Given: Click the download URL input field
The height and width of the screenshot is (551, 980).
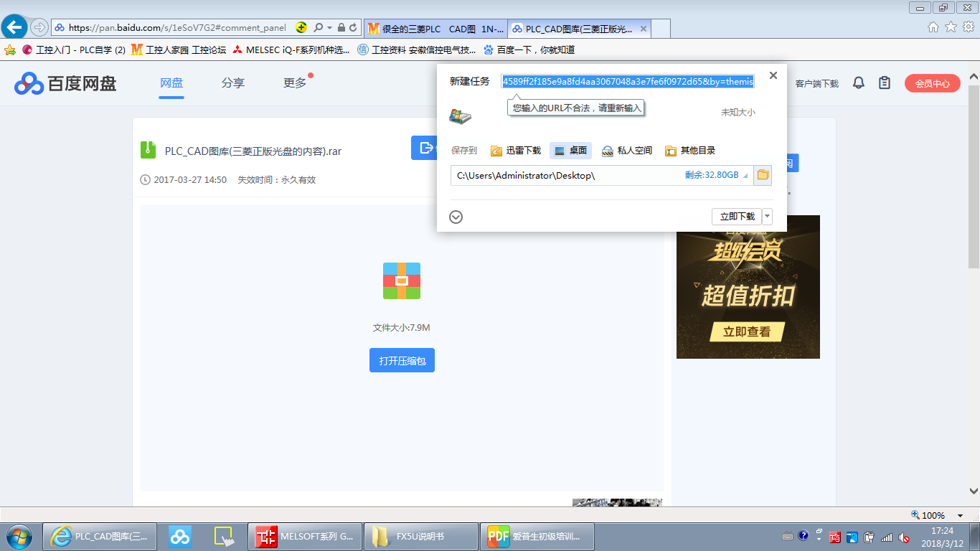Looking at the screenshot, I should 627,82.
